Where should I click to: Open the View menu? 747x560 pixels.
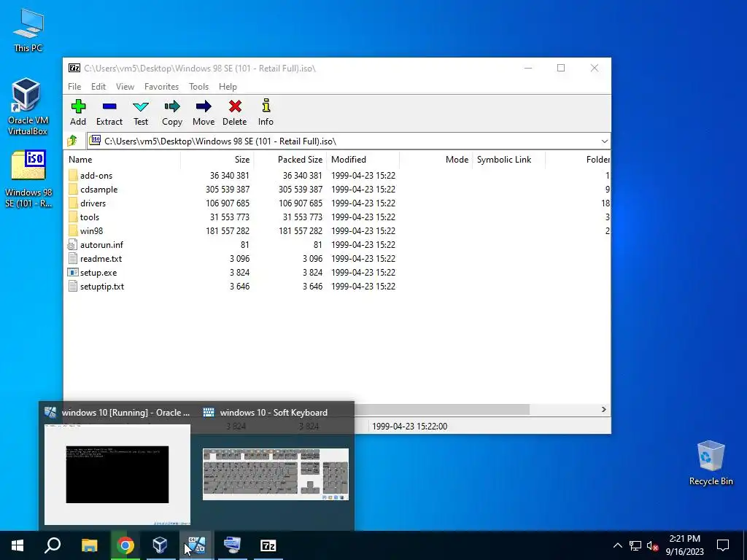coord(125,87)
